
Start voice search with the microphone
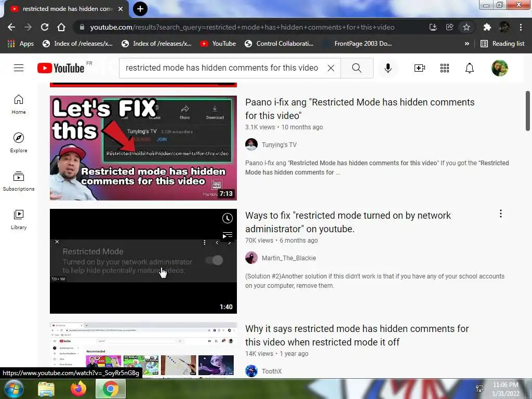pyautogui.click(x=388, y=68)
